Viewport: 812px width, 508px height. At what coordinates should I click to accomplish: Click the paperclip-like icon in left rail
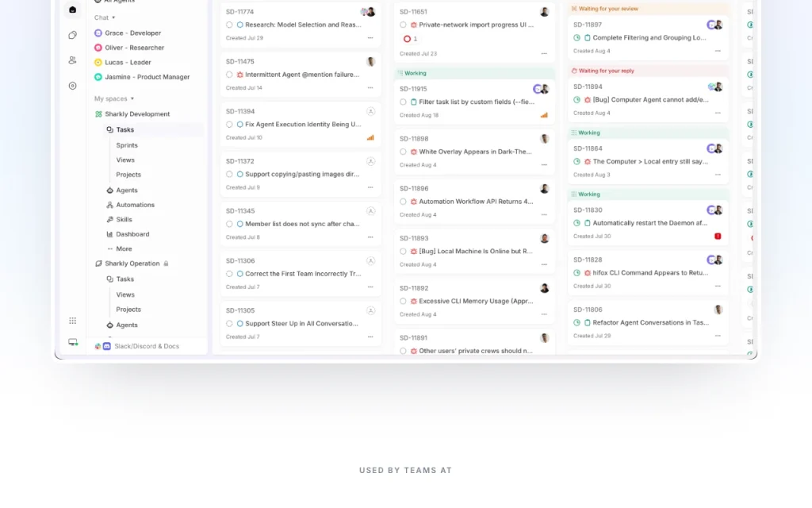(72, 35)
